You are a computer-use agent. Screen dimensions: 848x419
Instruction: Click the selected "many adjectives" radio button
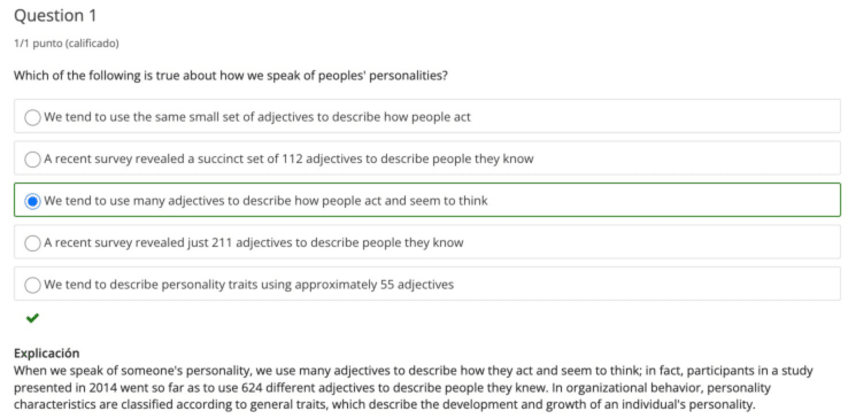[33, 201]
